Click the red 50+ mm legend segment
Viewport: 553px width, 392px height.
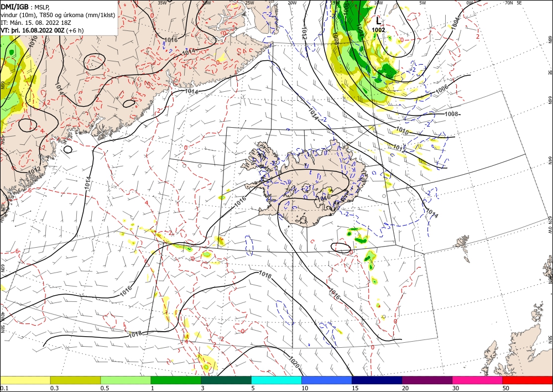528,380
